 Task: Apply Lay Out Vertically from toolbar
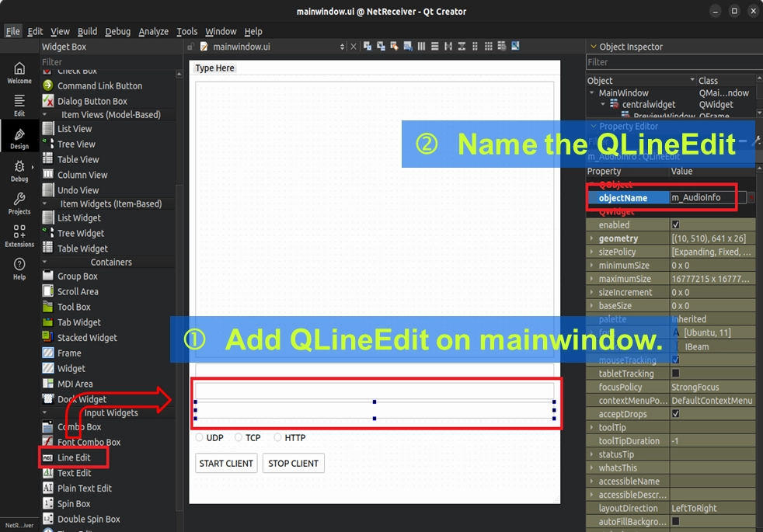(x=434, y=46)
